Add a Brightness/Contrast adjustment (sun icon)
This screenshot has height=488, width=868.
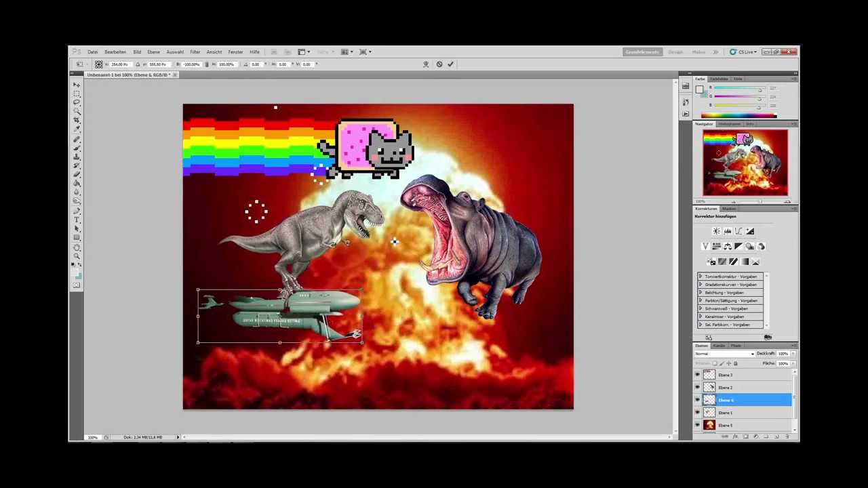(x=716, y=231)
